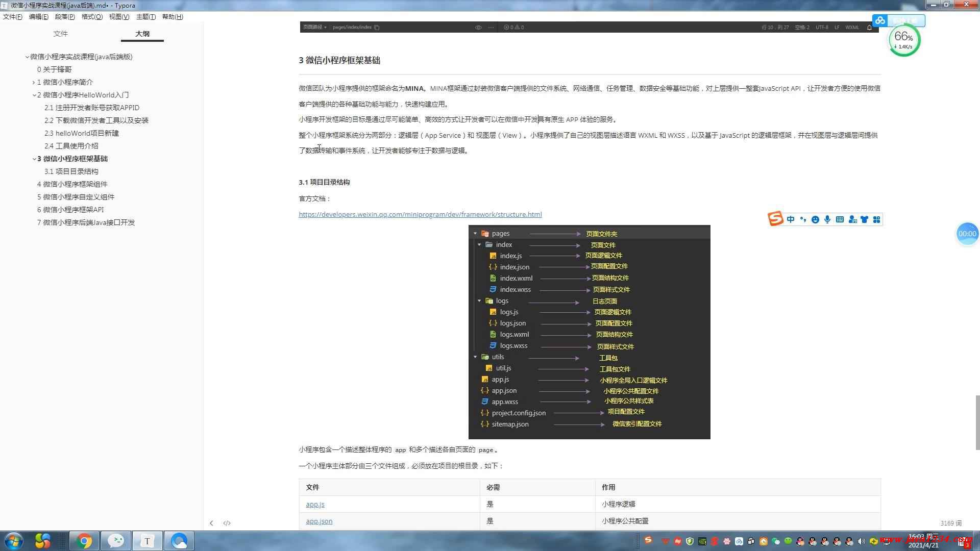The height and width of the screenshot is (551, 980).
Task: Open the blue browser taskbar icon
Action: pyautogui.click(x=179, y=541)
